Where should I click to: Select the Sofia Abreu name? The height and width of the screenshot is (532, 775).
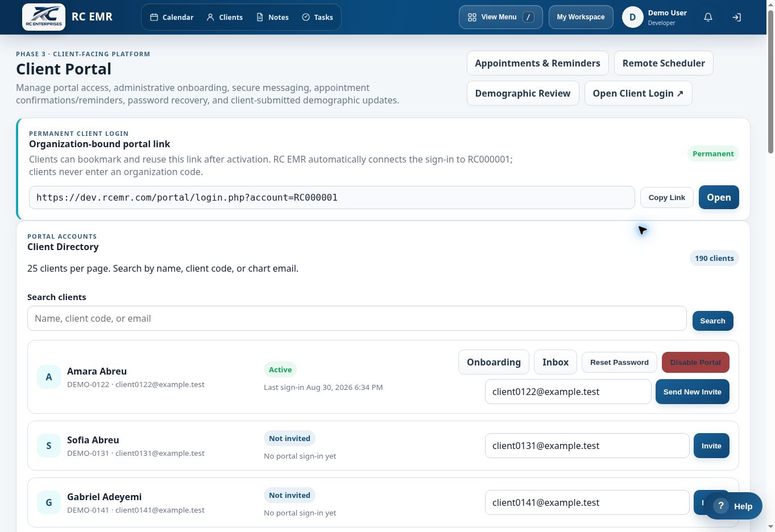click(x=93, y=440)
